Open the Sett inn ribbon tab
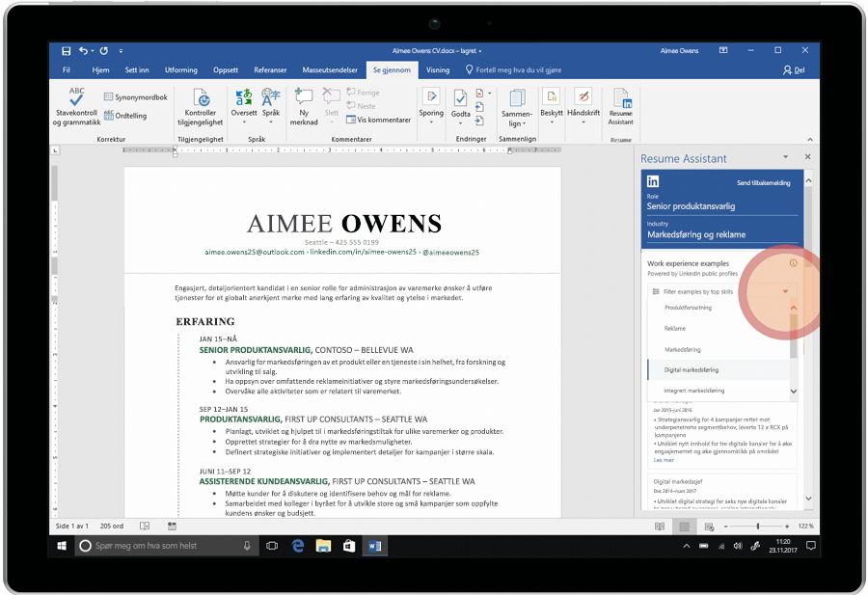 point(137,70)
